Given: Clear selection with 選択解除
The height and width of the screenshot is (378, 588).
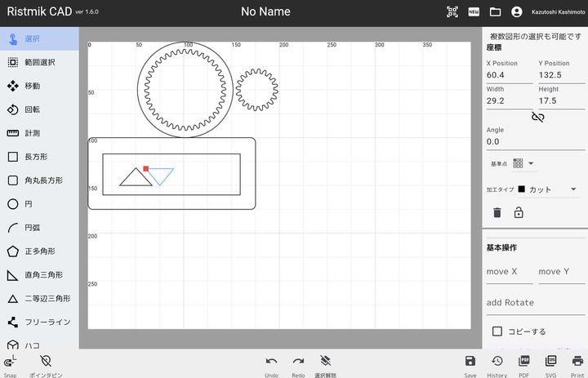Looking at the screenshot, I should pyautogui.click(x=326, y=366).
